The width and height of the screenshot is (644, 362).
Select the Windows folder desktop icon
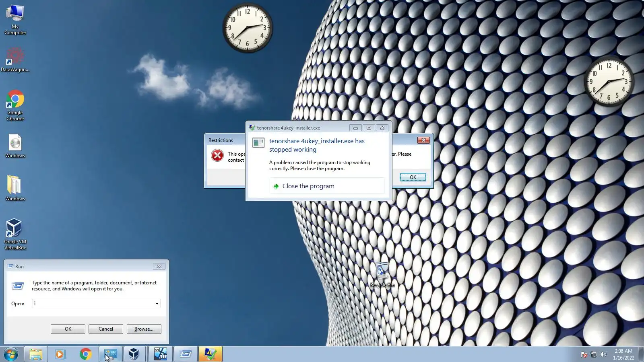pyautogui.click(x=15, y=188)
